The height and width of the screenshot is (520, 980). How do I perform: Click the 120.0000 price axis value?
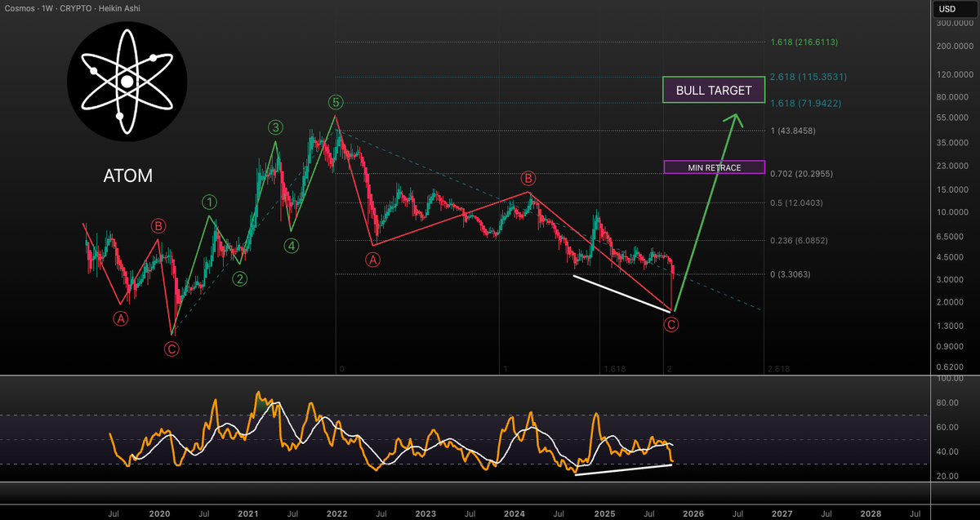953,74
